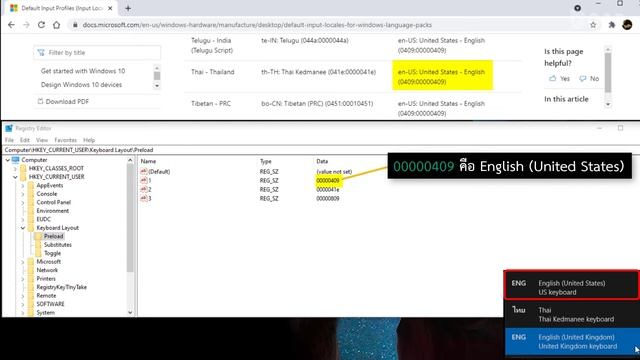The width and height of the screenshot is (640, 360).
Task: Answer No to page helpful
Action: pyautogui.click(x=589, y=78)
